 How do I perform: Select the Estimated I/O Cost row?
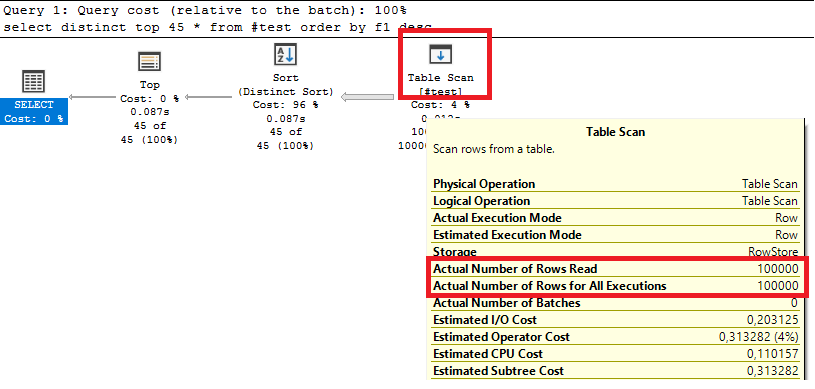tap(615, 320)
